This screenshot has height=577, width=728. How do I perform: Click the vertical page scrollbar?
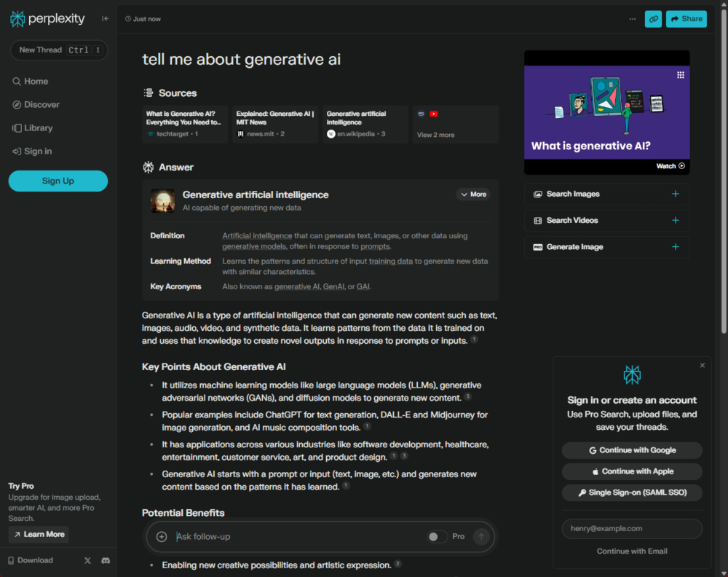[x=724, y=170]
